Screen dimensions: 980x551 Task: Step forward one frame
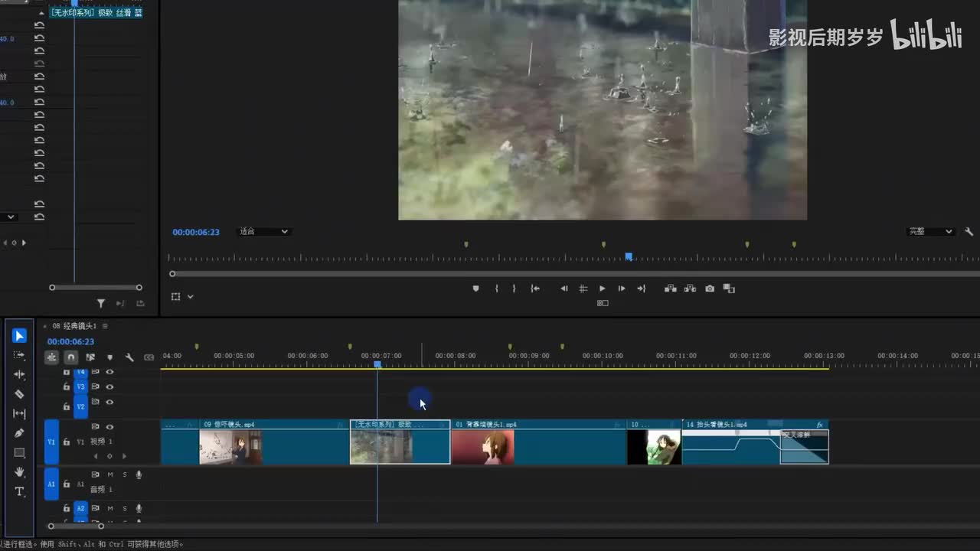point(622,289)
